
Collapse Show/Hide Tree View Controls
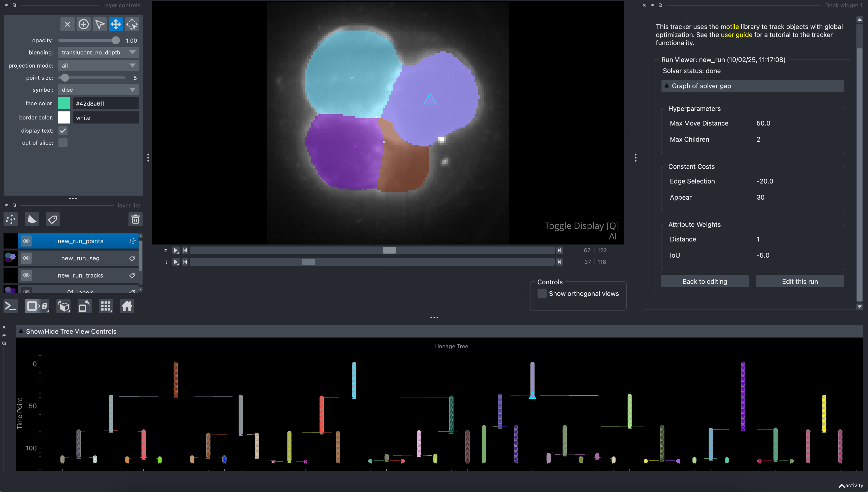click(71, 331)
